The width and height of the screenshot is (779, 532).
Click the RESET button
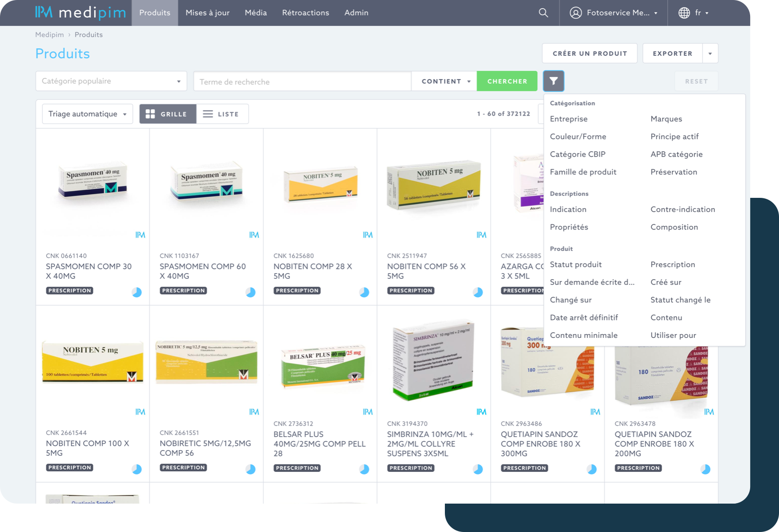pyautogui.click(x=697, y=81)
